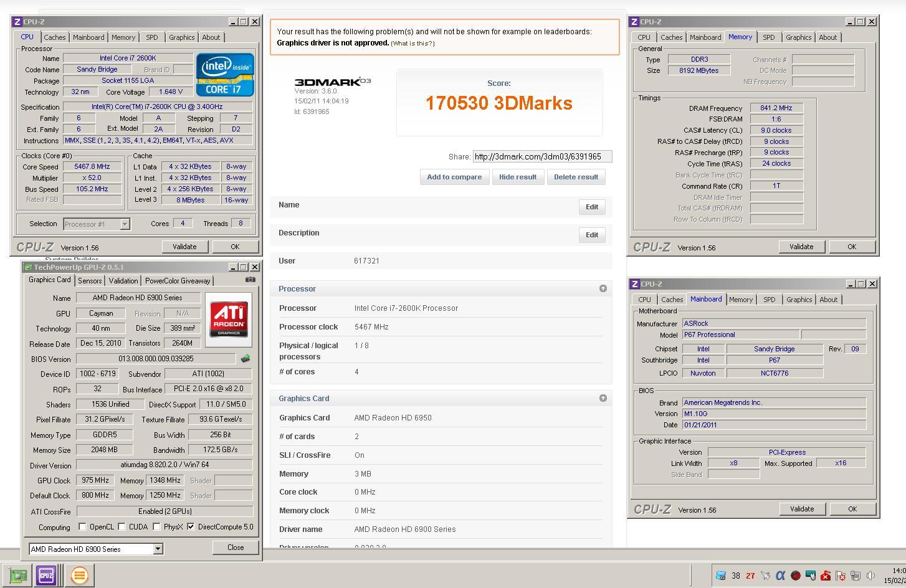This screenshot has width=906, height=588.
Task: Open SPD tab in the CPU-Z Memory window
Action: coord(769,37)
